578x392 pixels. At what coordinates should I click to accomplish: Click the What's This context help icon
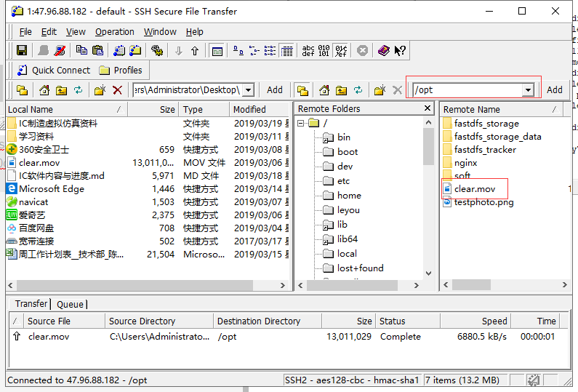pyautogui.click(x=400, y=50)
